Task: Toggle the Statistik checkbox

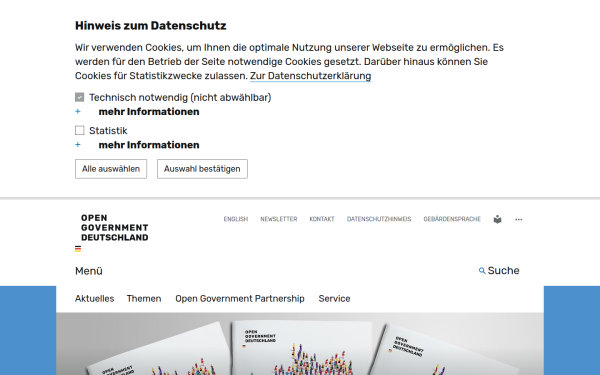Action: tap(80, 130)
